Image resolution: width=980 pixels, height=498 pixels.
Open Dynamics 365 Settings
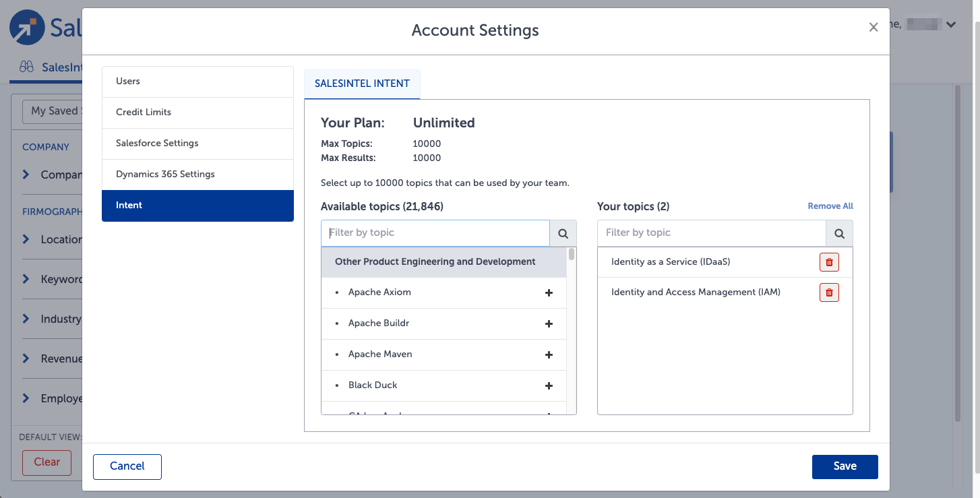pos(197,175)
